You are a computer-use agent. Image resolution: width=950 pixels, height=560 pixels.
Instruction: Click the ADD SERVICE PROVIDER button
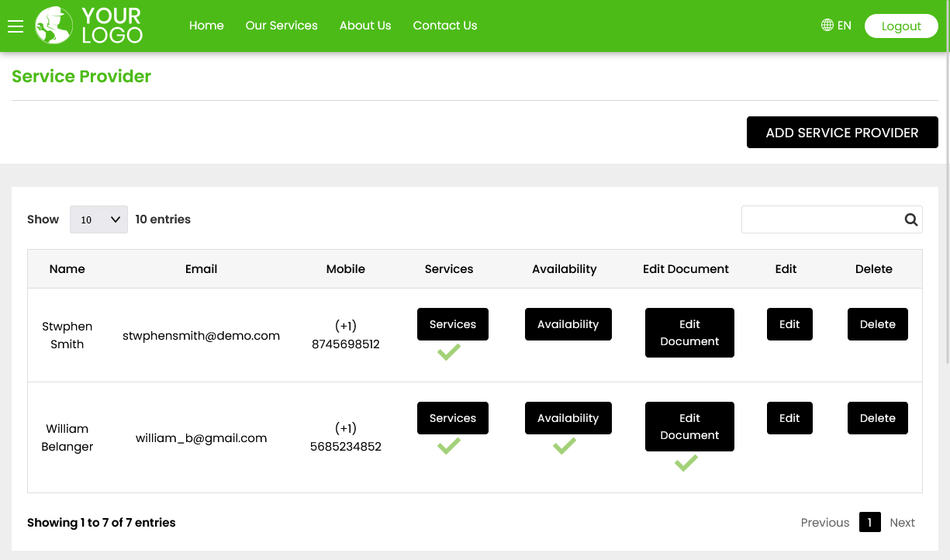(842, 132)
